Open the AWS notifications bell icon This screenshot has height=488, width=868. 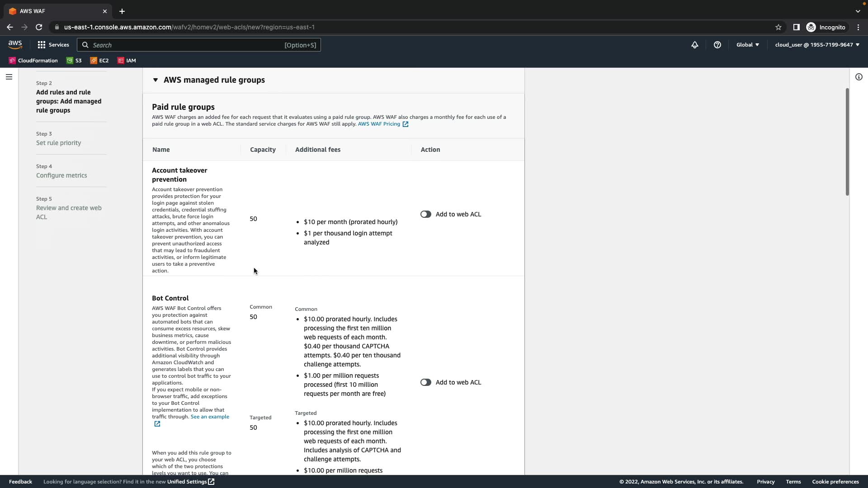(695, 45)
